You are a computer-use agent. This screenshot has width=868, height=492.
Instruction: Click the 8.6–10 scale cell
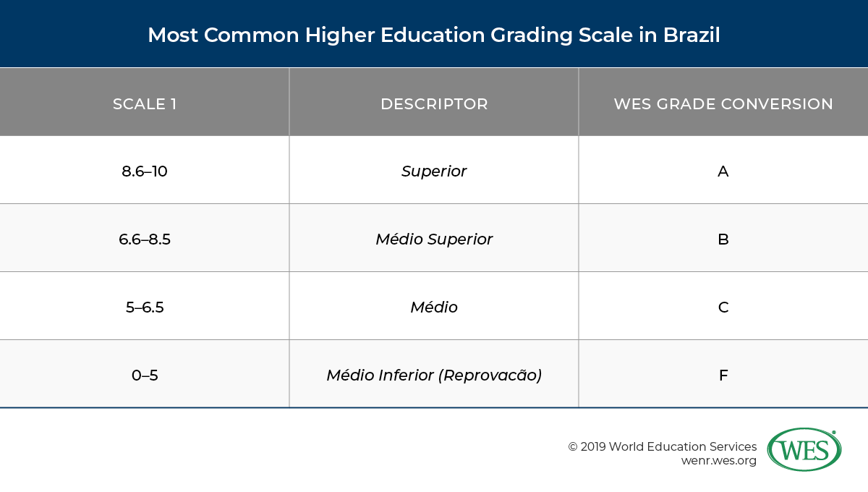145,171
